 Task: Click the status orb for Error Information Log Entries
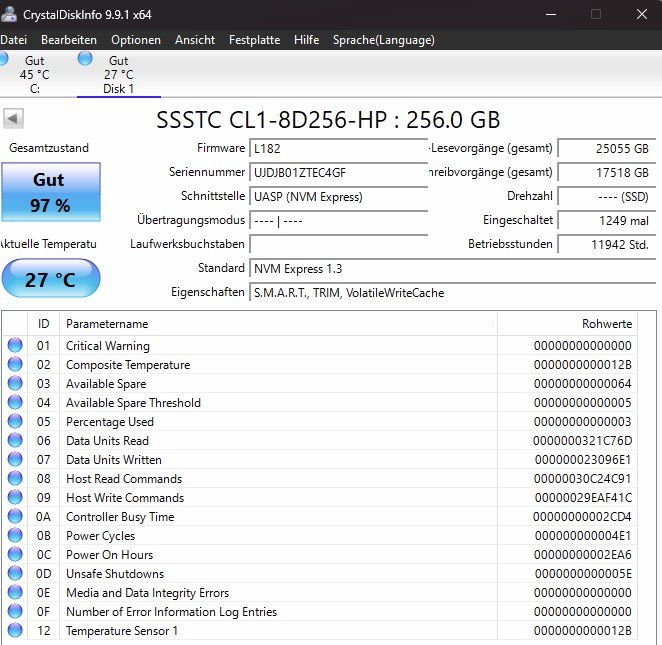(x=15, y=611)
